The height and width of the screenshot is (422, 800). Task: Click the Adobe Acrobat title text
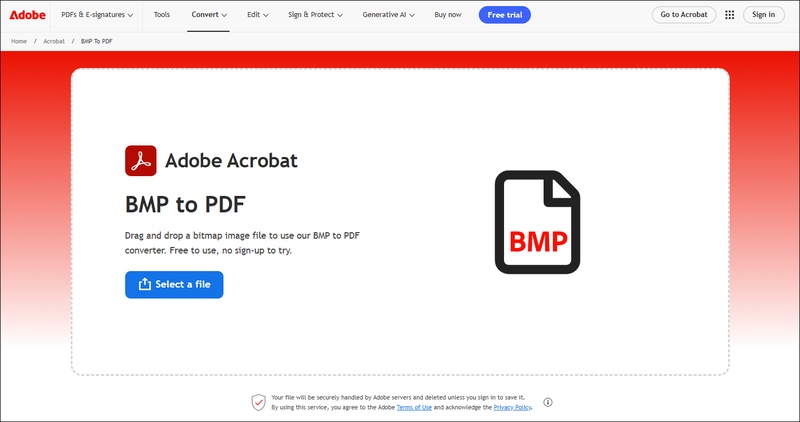coord(231,161)
